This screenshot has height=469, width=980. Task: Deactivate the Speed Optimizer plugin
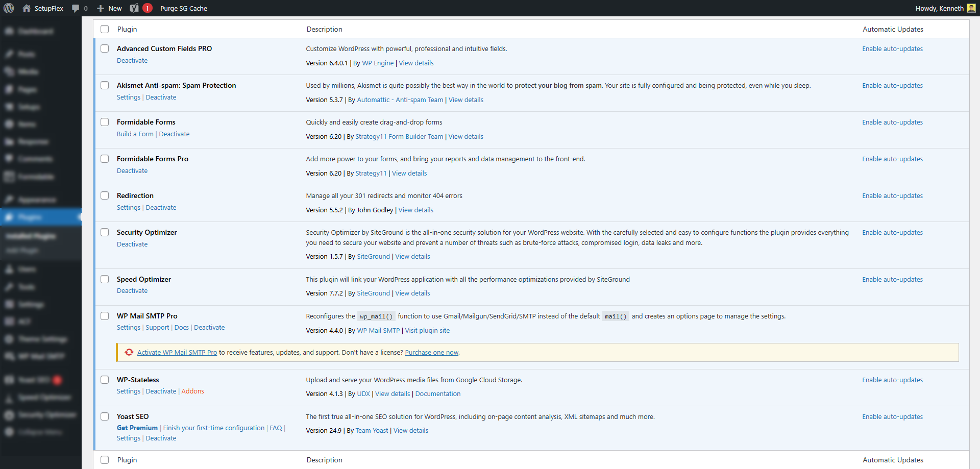[x=132, y=291]
